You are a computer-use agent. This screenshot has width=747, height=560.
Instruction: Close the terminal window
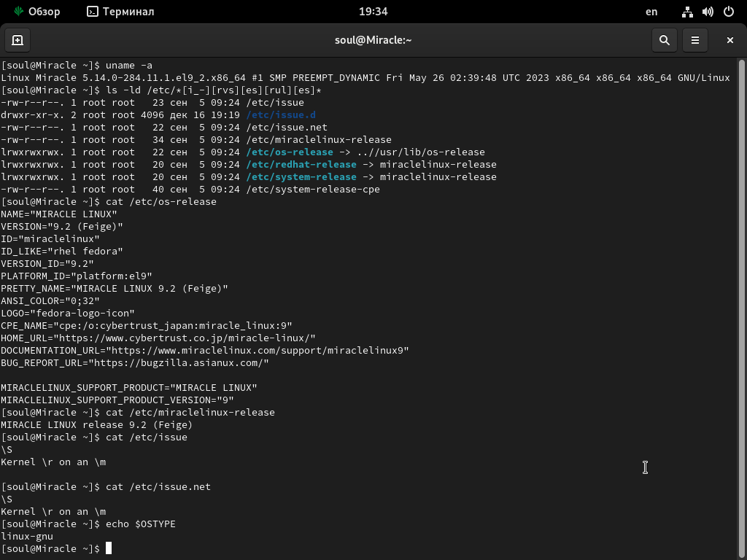pyautogui.click(x=729, y=40)
